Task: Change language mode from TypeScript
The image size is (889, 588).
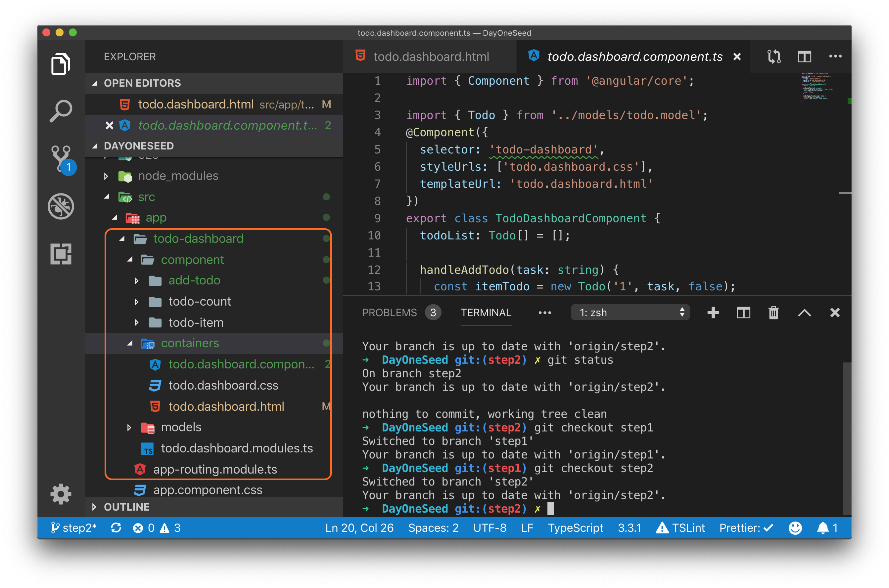Action: (575, 528)
